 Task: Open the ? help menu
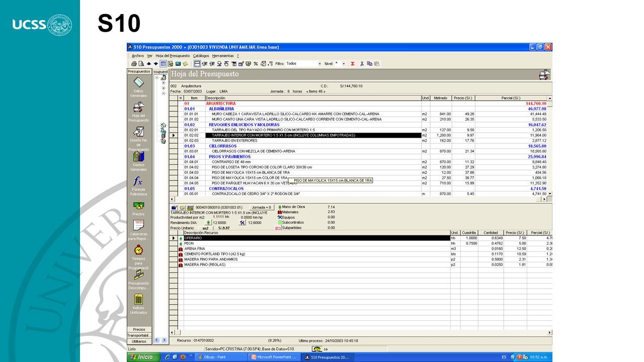pyautogui.click(x=238, y=56)
